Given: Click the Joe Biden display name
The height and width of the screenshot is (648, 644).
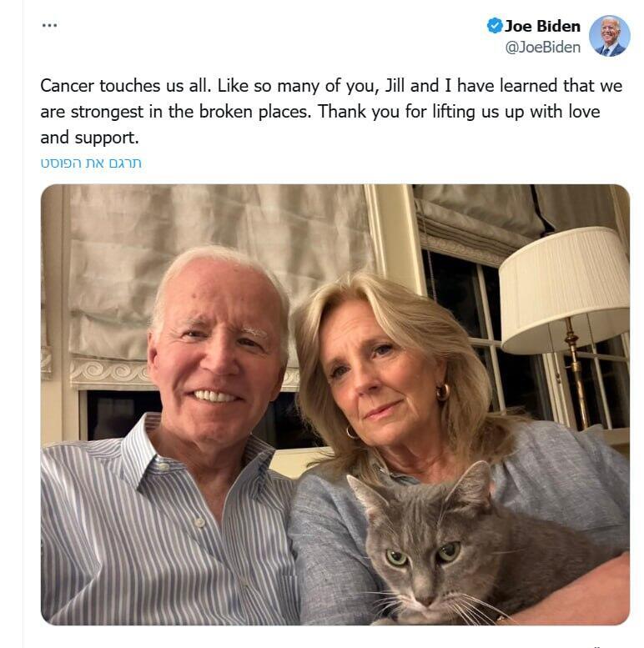Looking at the screenshot, I should [542, 26].
